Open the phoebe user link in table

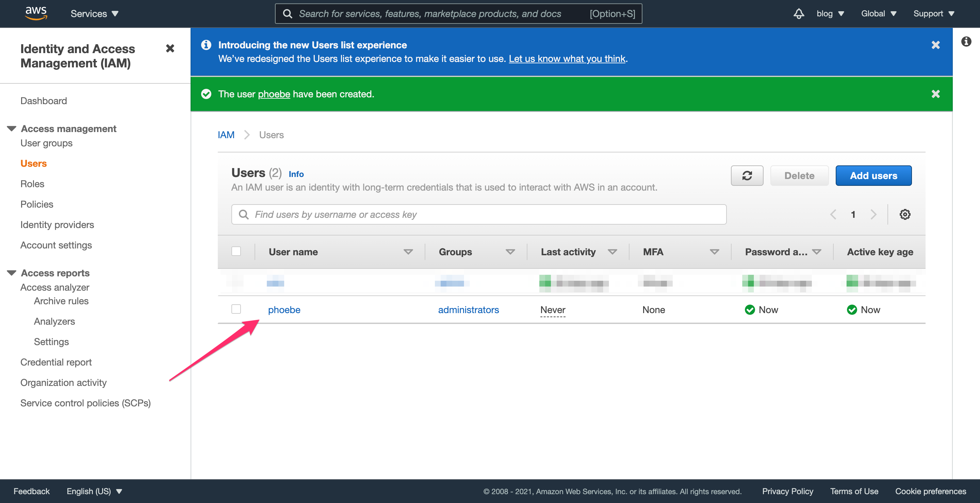tap(284, 310)
